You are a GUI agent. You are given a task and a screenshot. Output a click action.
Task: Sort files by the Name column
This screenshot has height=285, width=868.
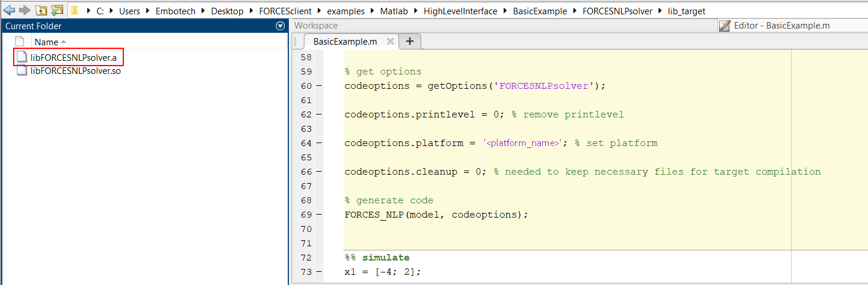(x=46, y=42)
